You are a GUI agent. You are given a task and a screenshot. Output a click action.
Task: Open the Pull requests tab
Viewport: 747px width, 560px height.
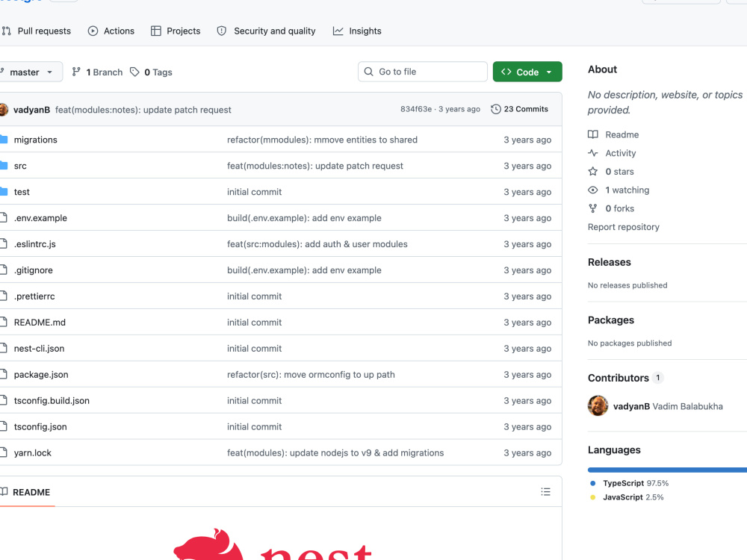tap(36, 31)
